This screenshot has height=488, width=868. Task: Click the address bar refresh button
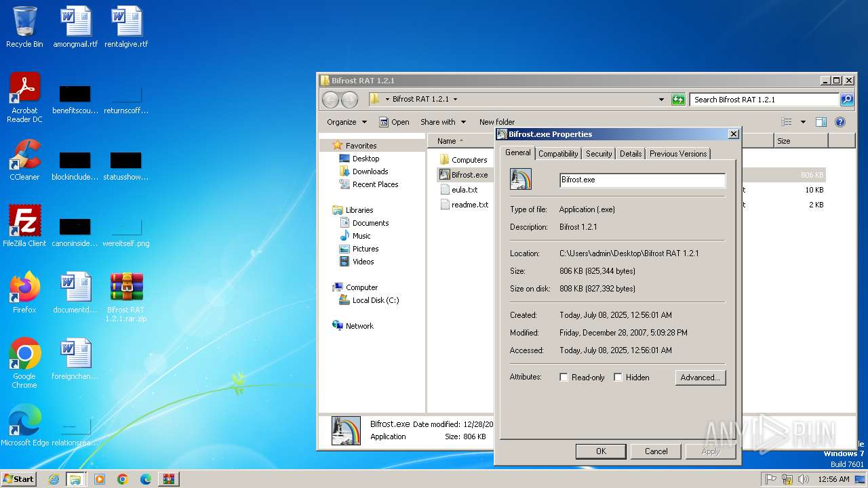(678, 100)
